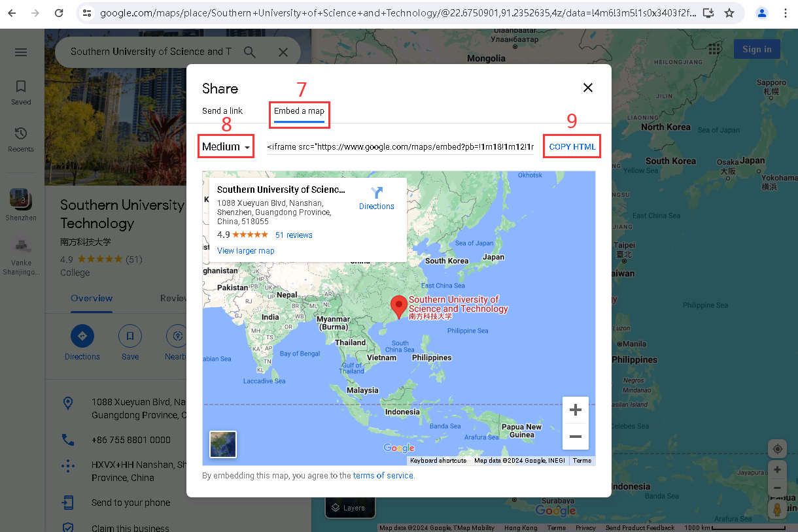Go forward with the browser forward arrow

[35, 13]
